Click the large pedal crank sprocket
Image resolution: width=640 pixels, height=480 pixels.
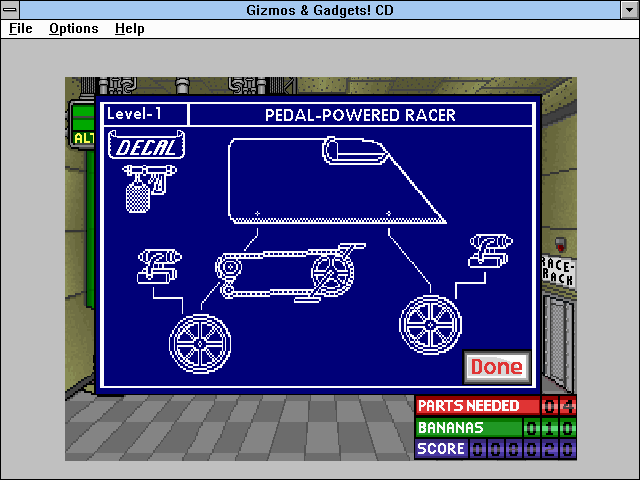point(332,273)
